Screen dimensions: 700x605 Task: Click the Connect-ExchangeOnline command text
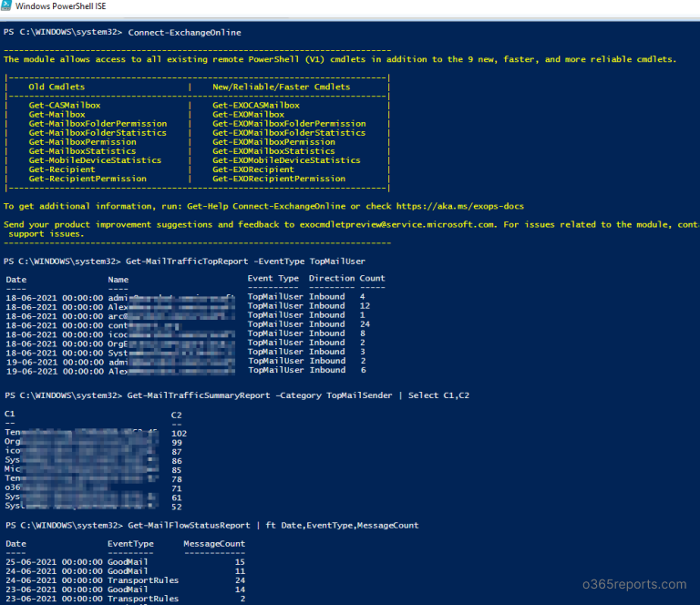tap(184, 32)
